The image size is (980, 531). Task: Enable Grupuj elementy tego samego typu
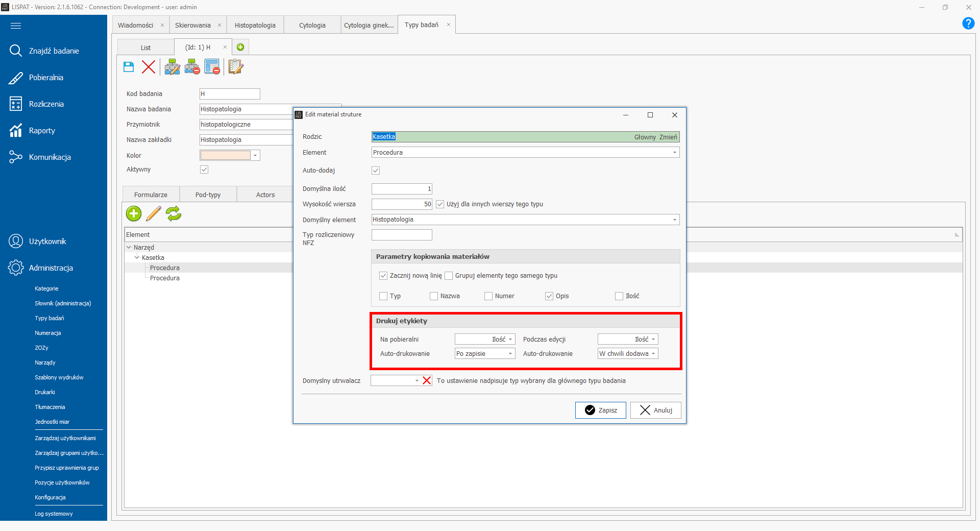pyautogui.click(x=449, y=276)
